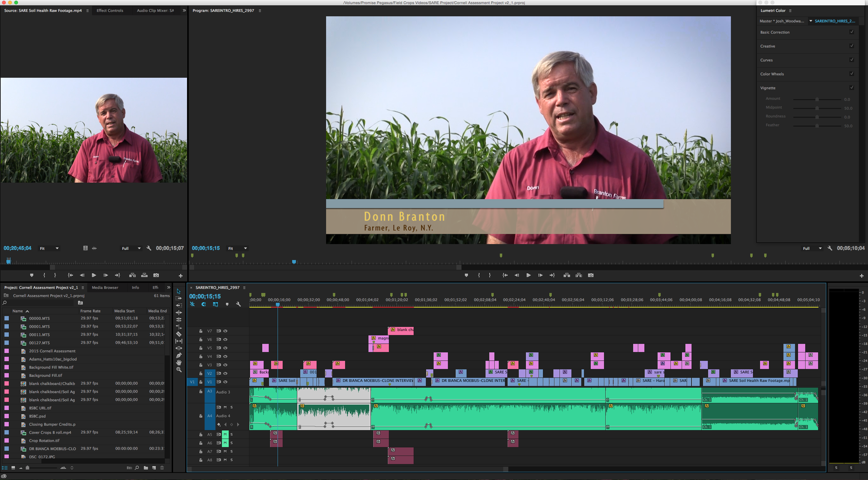Show overflow panels in Project panel group
This screenshot has height=480, width=868.
pyautogui.click(x=169, y=288)
